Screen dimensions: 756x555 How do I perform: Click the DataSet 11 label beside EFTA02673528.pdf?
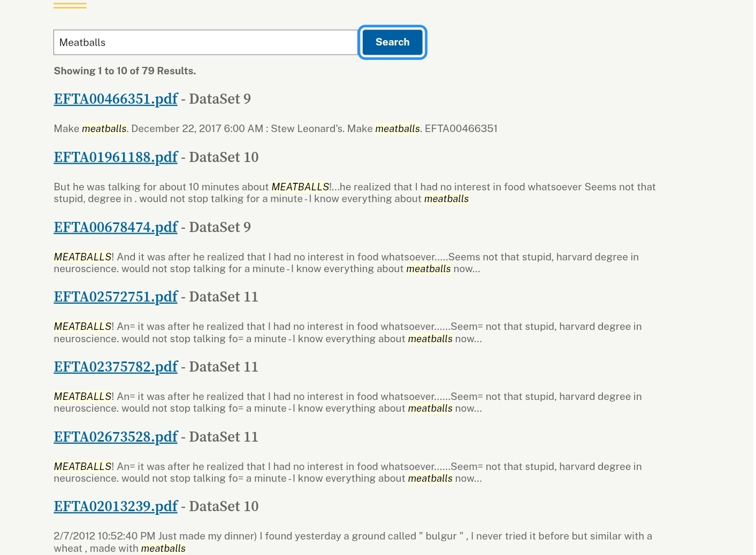pos(224,437)
